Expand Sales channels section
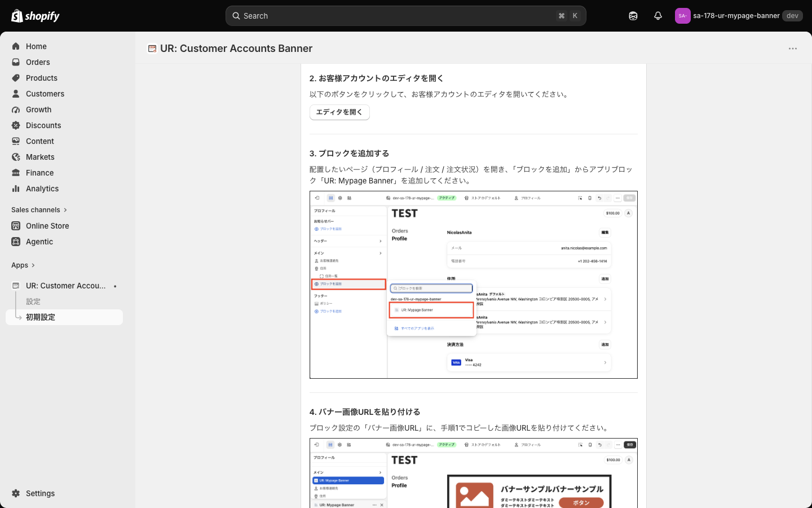Viewport: 812px width, 508px height. [39, 210]
